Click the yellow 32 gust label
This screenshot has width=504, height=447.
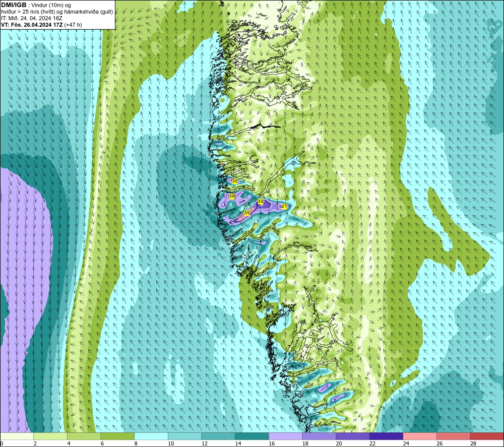click(x=261, y=201)
